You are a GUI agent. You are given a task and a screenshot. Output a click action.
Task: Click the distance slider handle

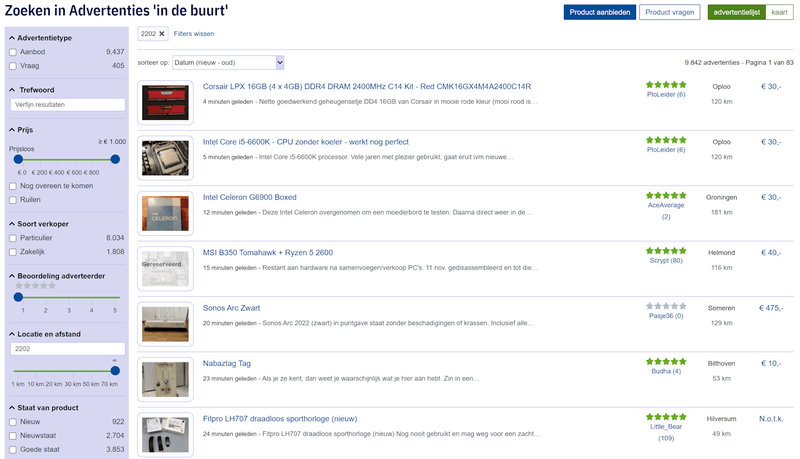[x=115, y=371]
